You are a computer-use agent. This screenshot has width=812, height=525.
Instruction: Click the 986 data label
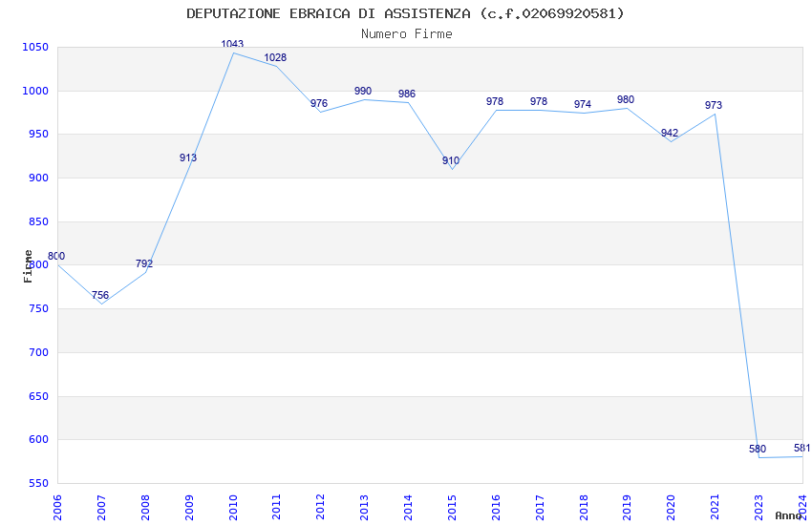407,94
